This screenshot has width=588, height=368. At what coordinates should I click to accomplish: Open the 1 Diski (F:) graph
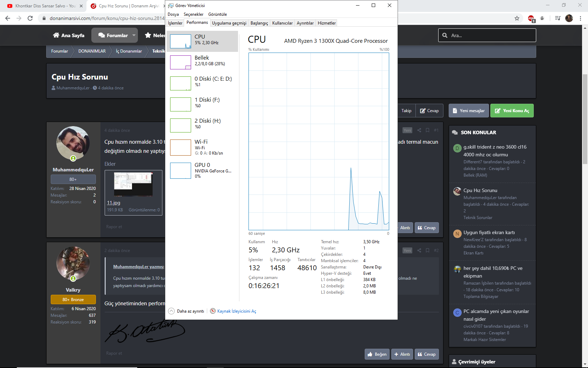202,104
